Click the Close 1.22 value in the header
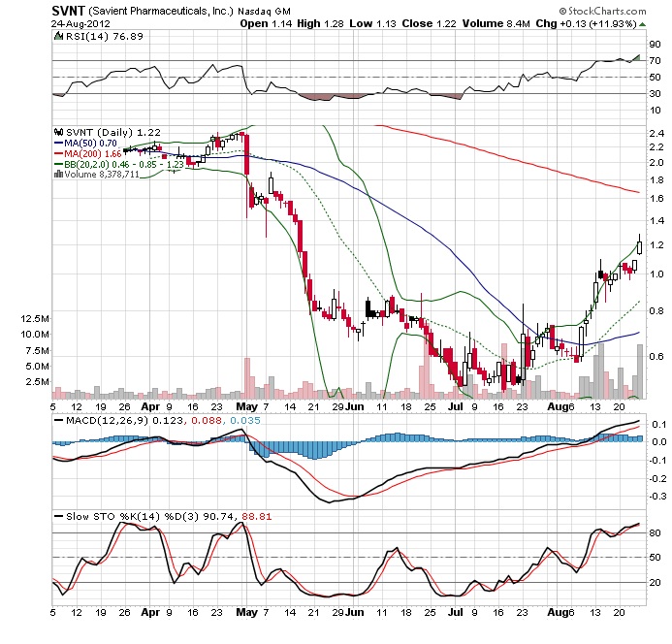This screenshot has width=672, height=644. click(x=429, y=23)
